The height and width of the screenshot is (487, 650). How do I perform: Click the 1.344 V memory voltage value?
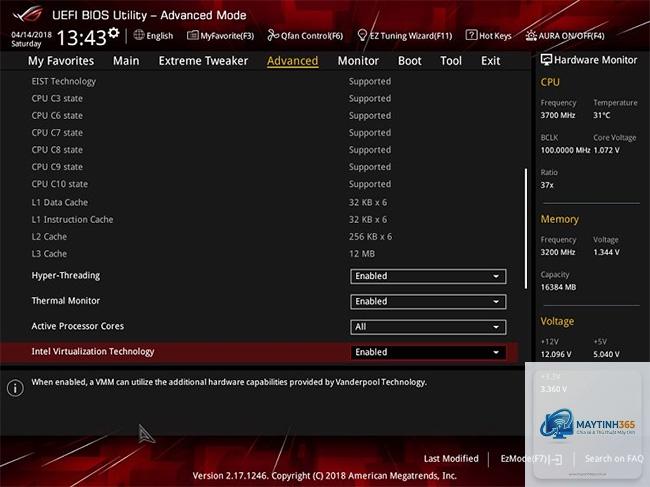pyautogui.click(x=606, y=252)
